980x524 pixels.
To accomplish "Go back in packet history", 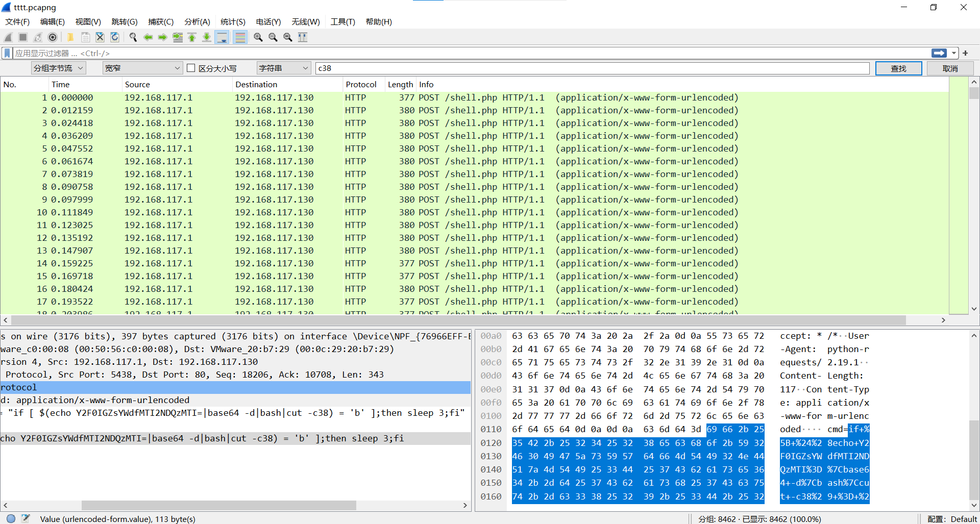I will pyautogui.click(x=148, y=37).
